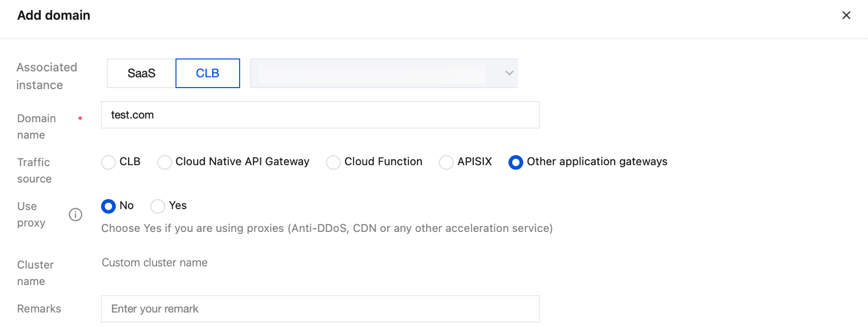The image size is (868, 328).
Task: Click the Domain name field containing test.com
Action: (320, 115)
